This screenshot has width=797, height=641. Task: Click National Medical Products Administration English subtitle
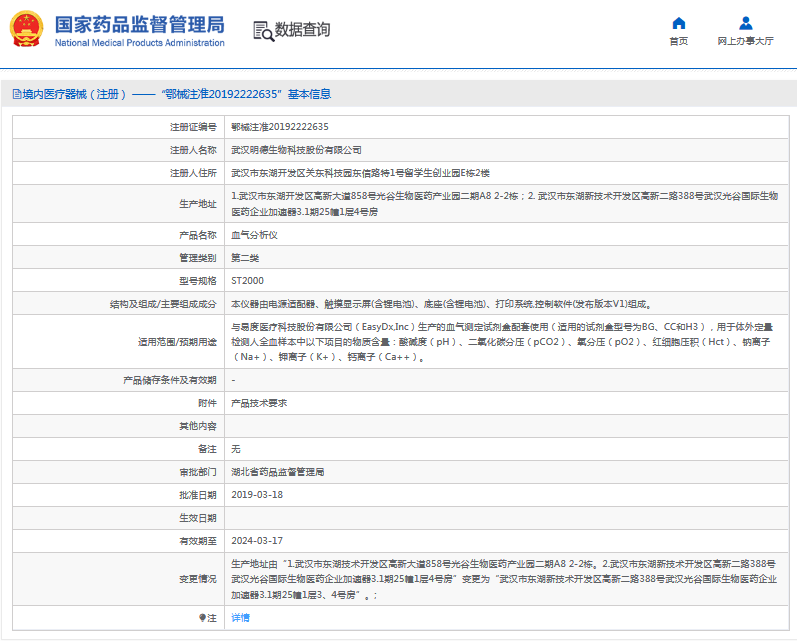click(x=140, y=43)
